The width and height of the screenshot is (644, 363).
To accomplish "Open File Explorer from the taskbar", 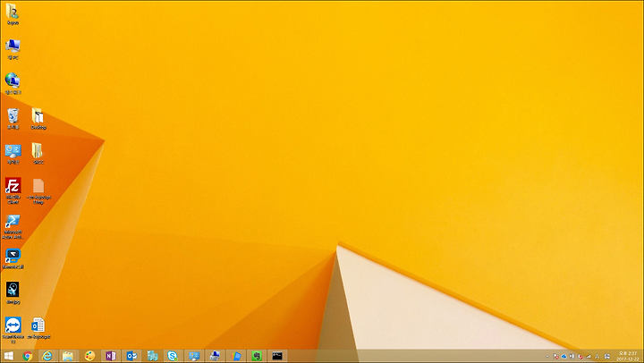I will (x=68, y=356).
